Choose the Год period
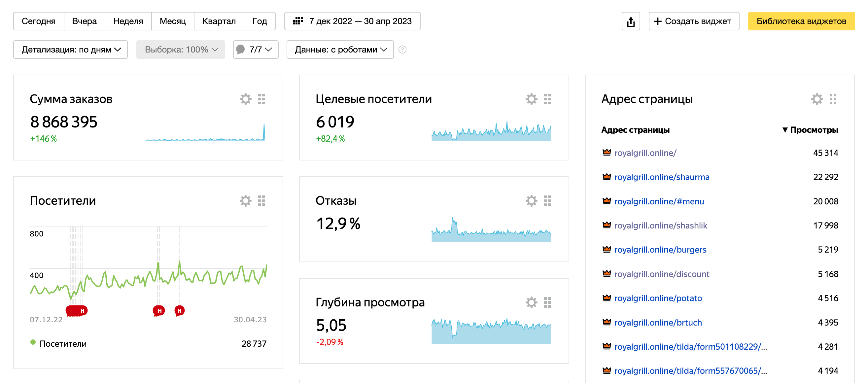868x383 pixels. [x=260, y=21]
